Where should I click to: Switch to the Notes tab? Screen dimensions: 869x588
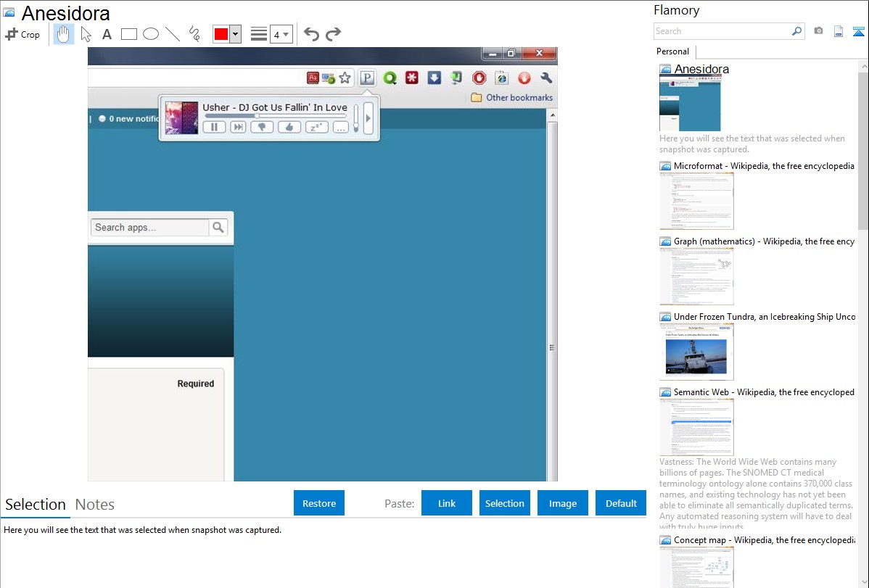[95, 505]
